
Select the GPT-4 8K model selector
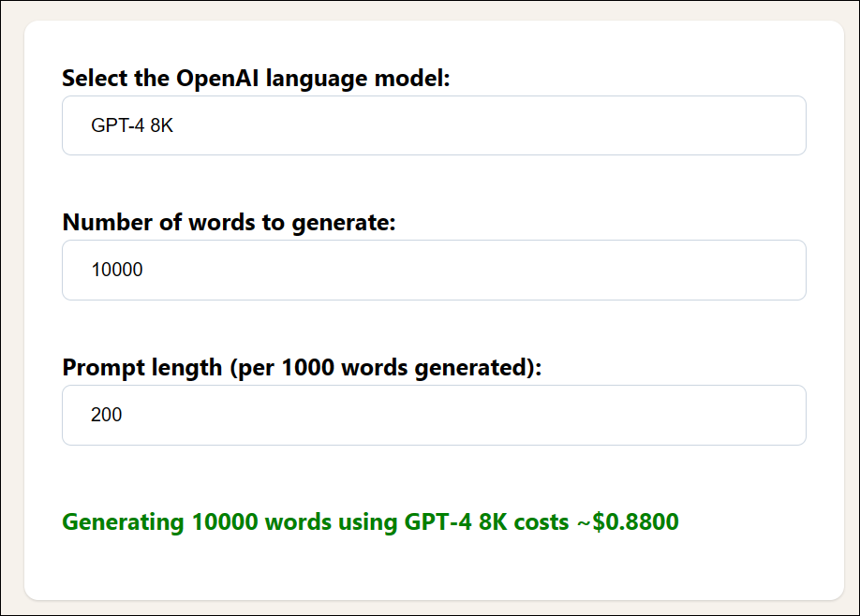(x=433, y=125)
